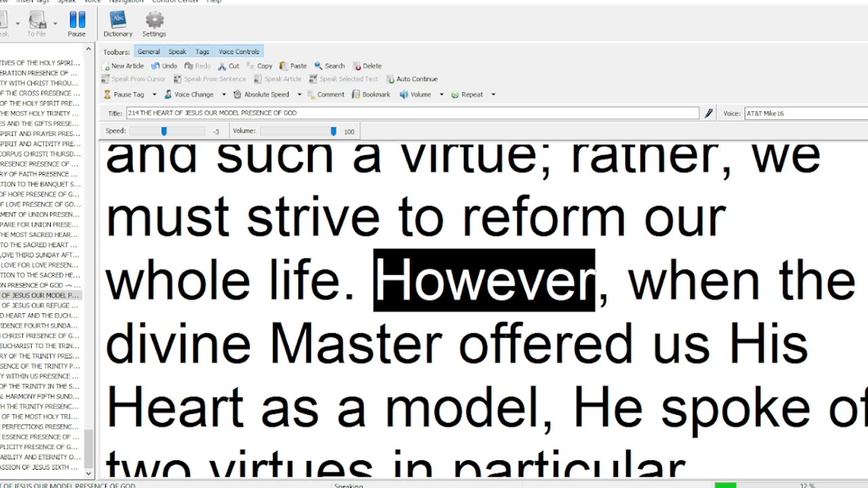Toggle the Speak toolbar
Image resolution: width=868 pixels, height=488 pixels.
[x=177, y=52]
